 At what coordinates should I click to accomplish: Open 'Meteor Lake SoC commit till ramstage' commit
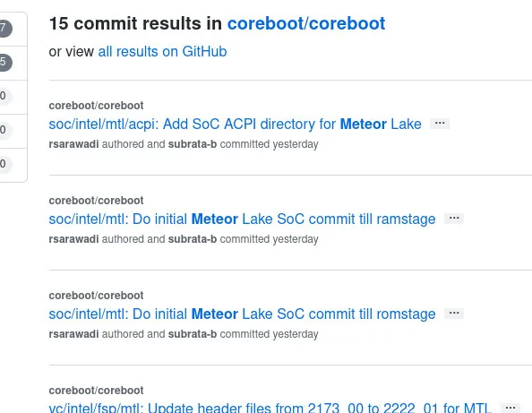tap(242, 219)
